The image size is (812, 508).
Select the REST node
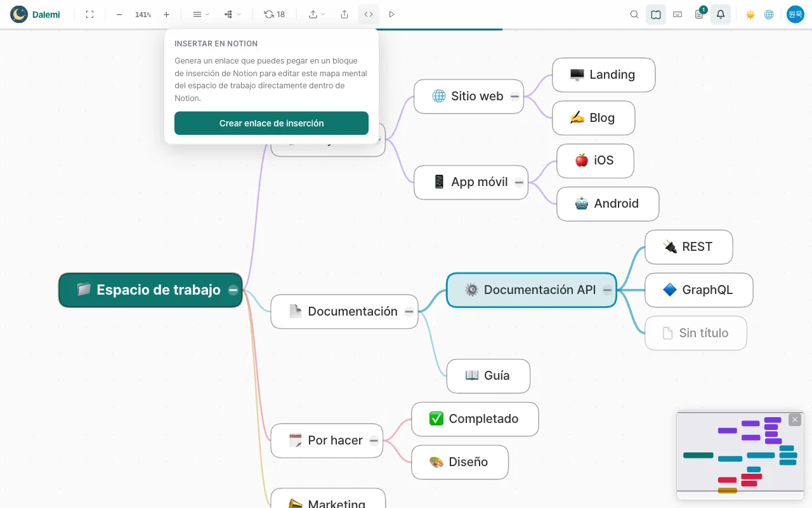point(688,247)
